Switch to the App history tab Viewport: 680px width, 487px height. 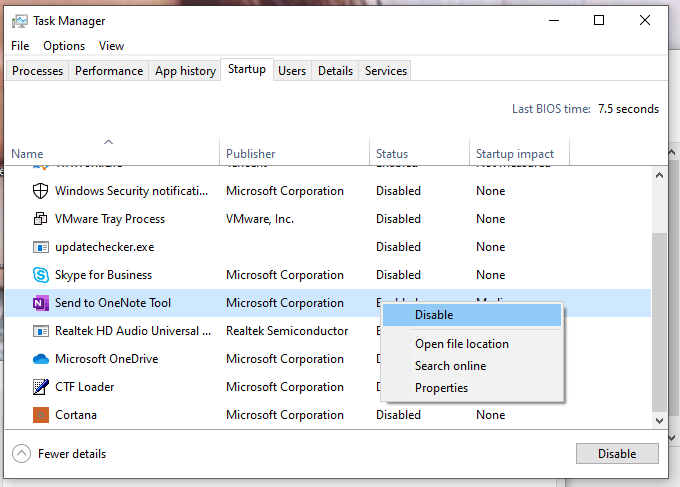coord(185,71)
